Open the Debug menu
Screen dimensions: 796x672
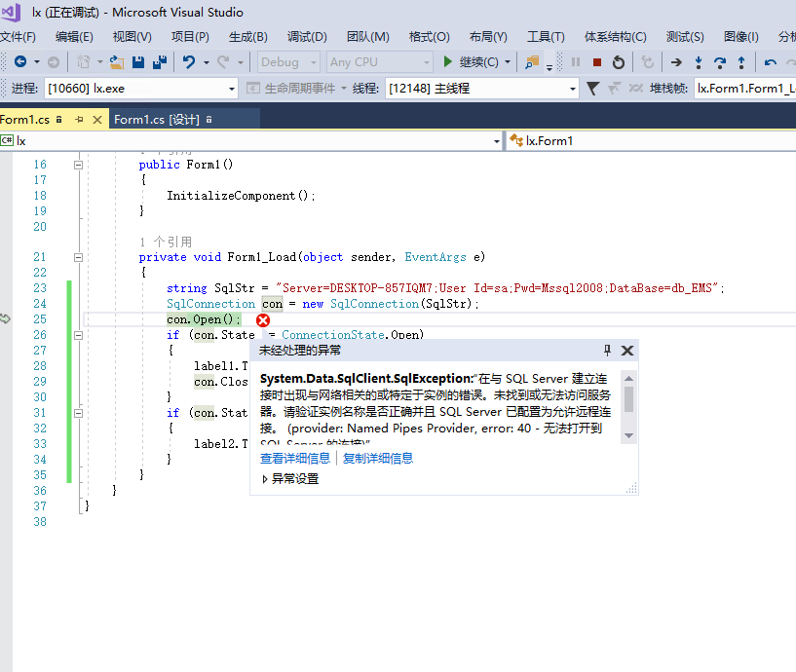[x=307, y=37]
